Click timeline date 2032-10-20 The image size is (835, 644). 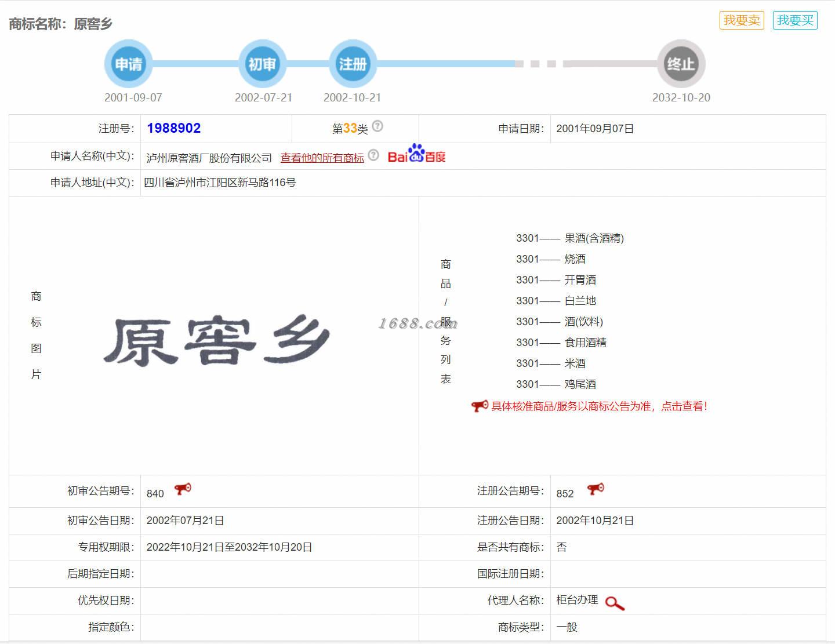681,97
